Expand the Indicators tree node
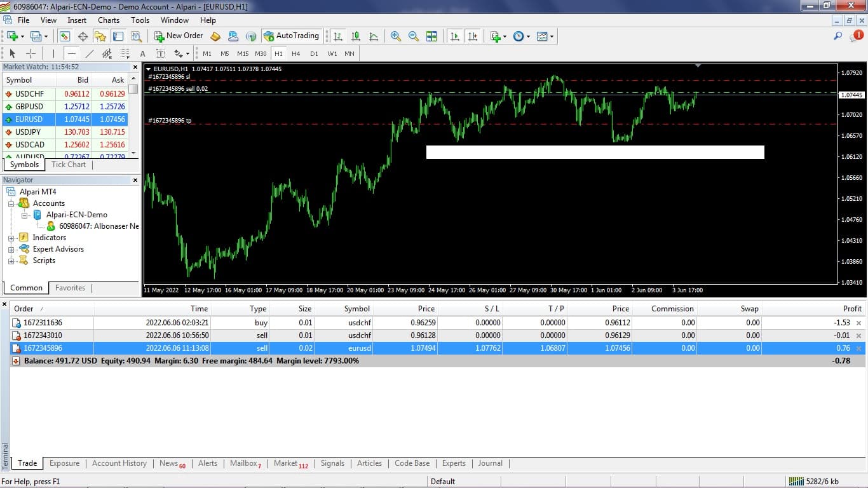 pos(11,238)
